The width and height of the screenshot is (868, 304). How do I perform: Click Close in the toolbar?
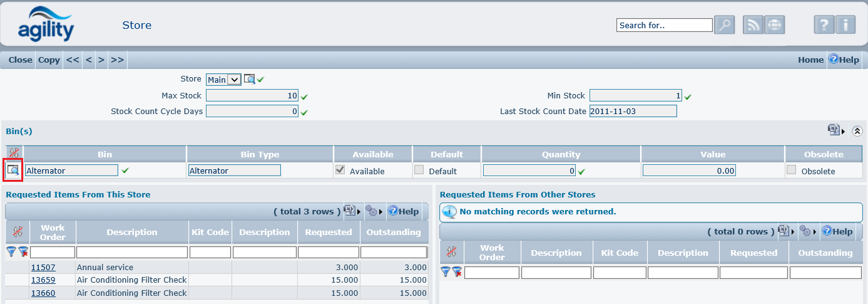tap(20, 60)
